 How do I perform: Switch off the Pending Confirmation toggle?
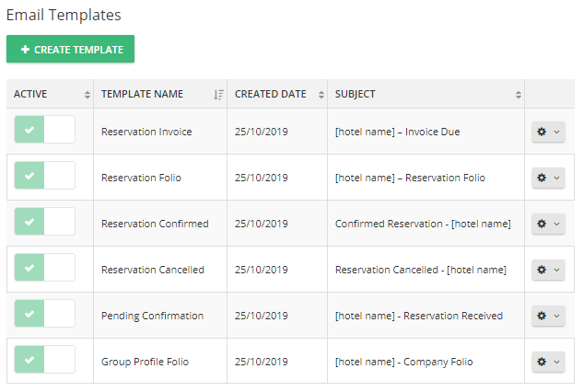point(44,314)
